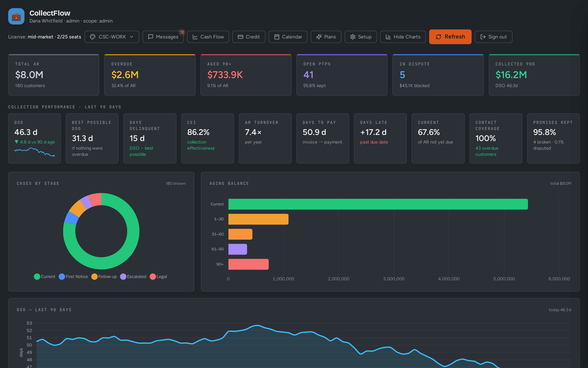This screenshot has height=368, width=588.
Task: Toggle Legal legend entry
Action: [158, 276]
